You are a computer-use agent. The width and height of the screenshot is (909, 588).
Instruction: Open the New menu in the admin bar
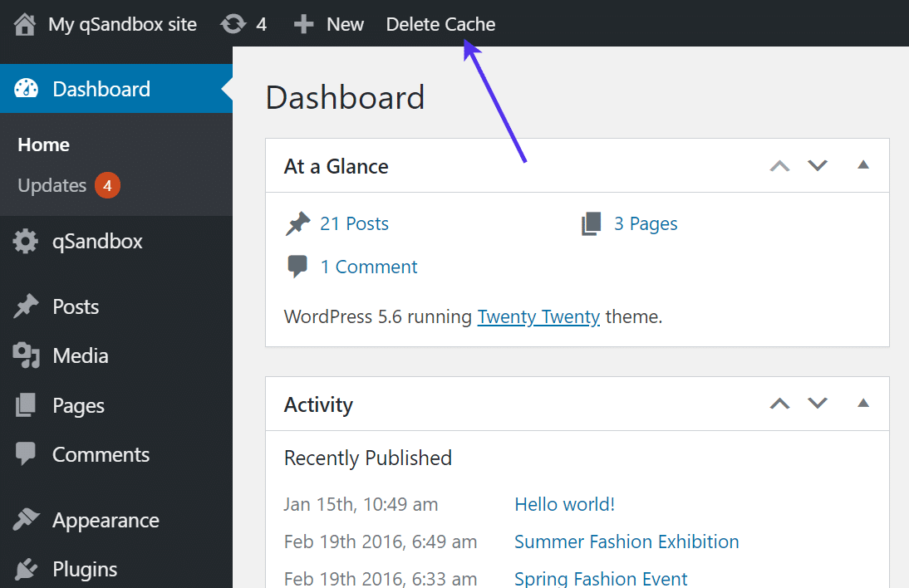(329, 24)
